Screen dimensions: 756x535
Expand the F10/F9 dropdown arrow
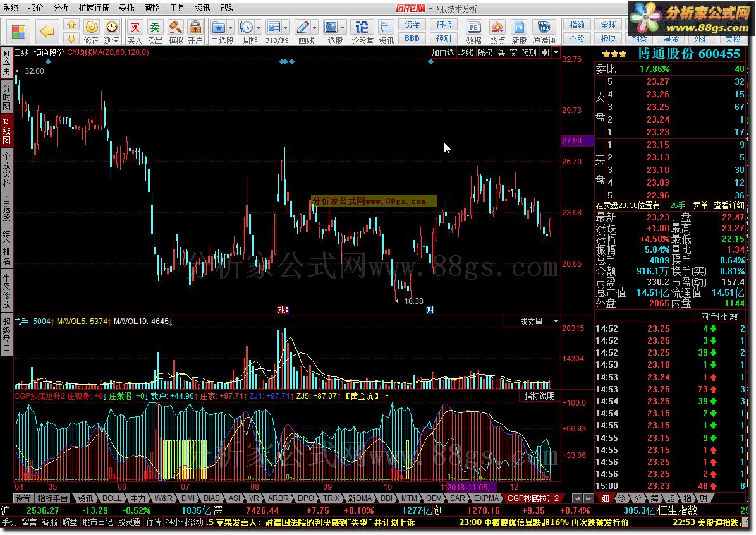pyautogui.click(x=286, y=28)
